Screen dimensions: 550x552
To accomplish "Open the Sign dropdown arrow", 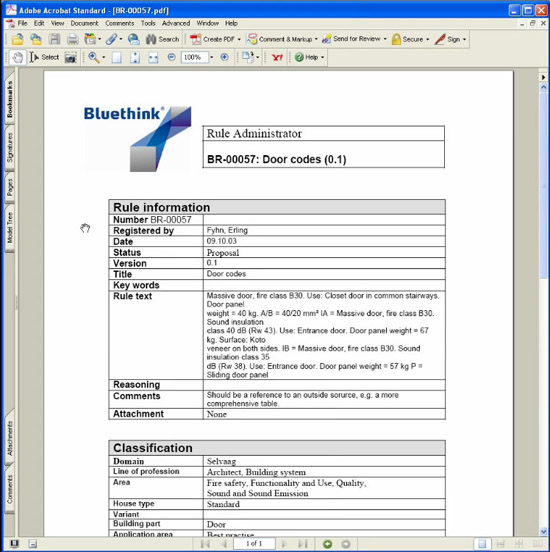I will coord(464,39).
